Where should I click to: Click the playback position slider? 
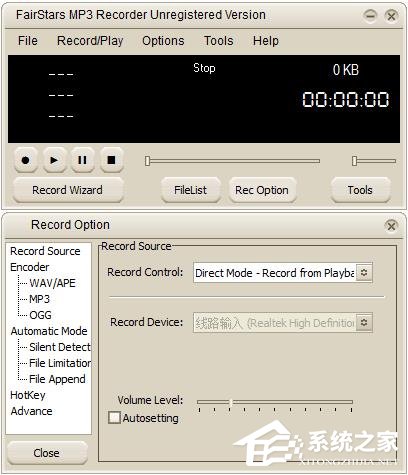(x=232, y=161)
